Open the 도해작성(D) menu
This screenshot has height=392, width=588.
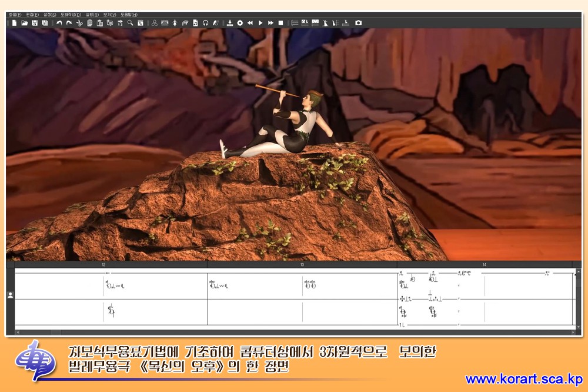[x=71, y=15]
